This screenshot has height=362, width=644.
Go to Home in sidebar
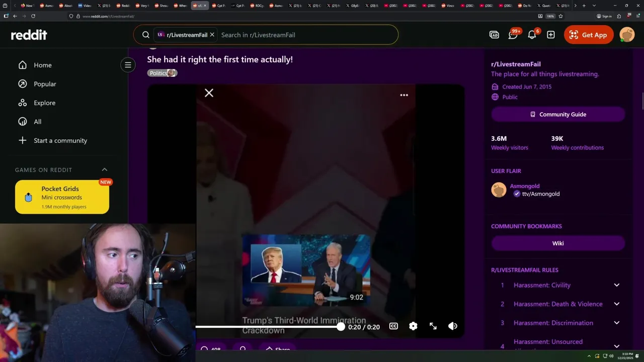coord(43,65)
